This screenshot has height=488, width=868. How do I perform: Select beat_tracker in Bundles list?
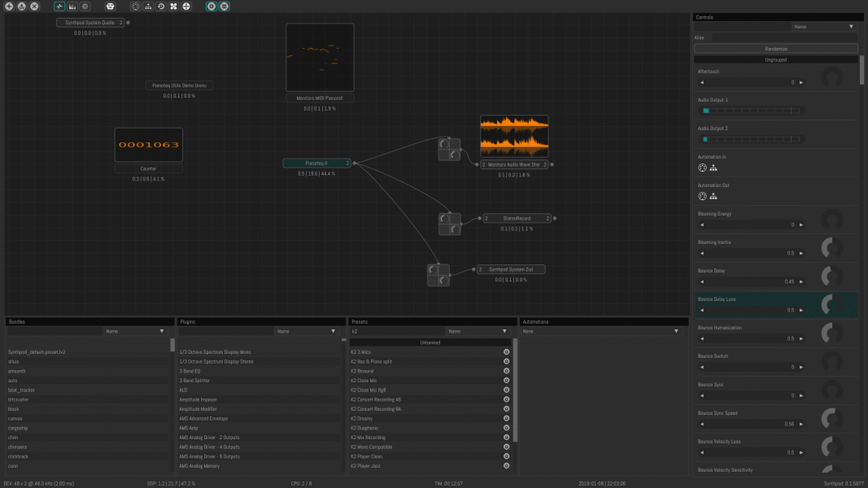(x=88, y=390)
